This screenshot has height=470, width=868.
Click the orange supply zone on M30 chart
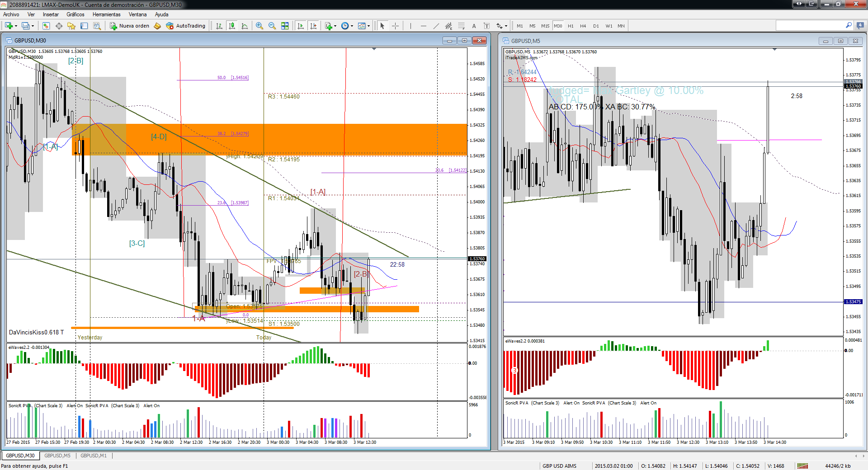tap(269, 140)
